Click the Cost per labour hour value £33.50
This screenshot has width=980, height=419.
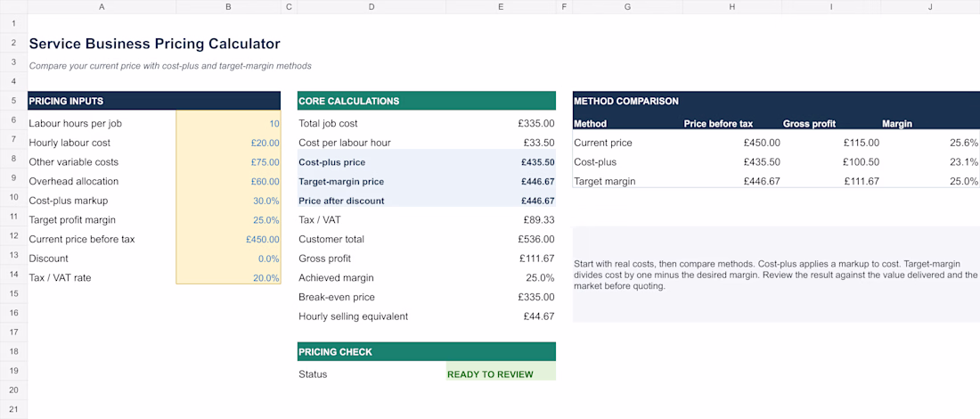tap(539, 143)
